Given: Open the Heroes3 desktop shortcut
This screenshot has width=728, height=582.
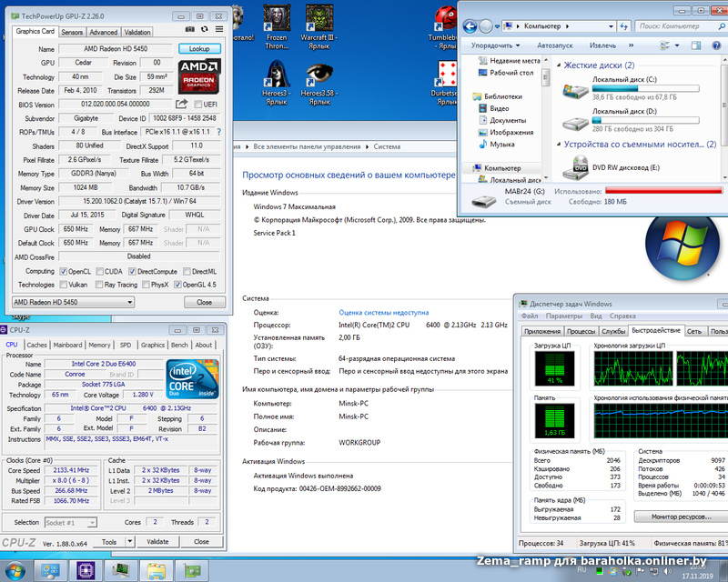Looking at the screenshot, I should [x=277, y=84].
